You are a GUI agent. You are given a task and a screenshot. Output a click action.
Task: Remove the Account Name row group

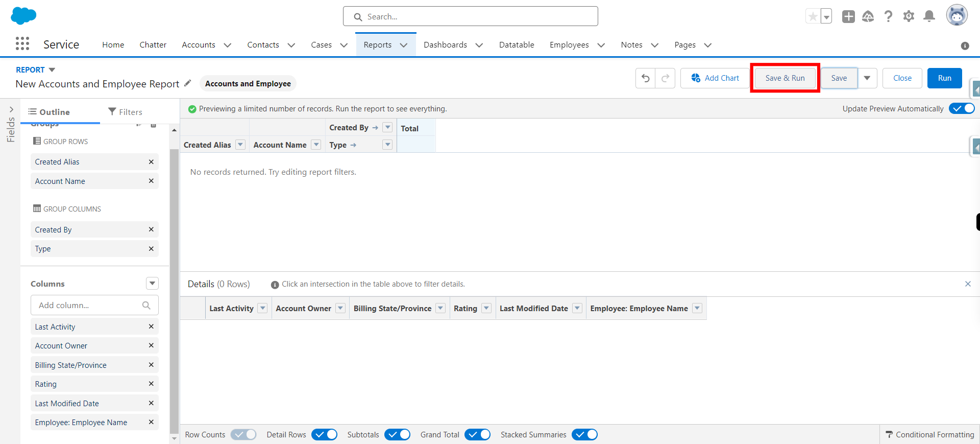[x=151, y=181]
